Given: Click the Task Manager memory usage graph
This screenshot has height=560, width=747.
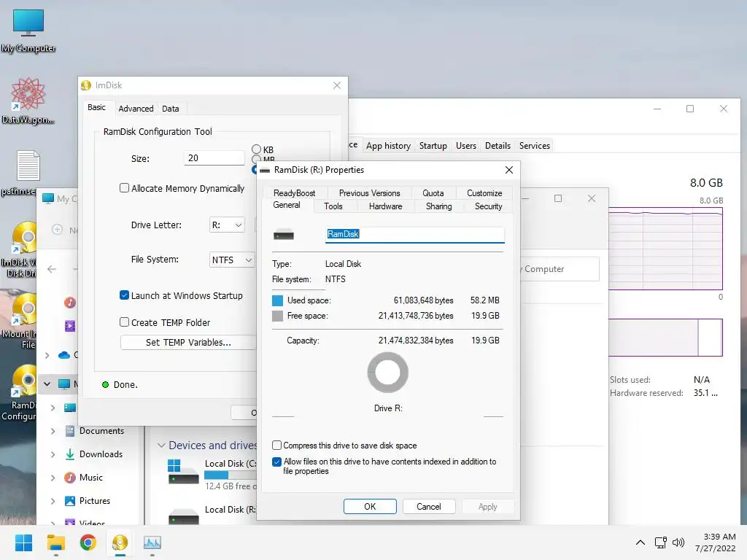Looking at the screenshot, I should [665, 249].
